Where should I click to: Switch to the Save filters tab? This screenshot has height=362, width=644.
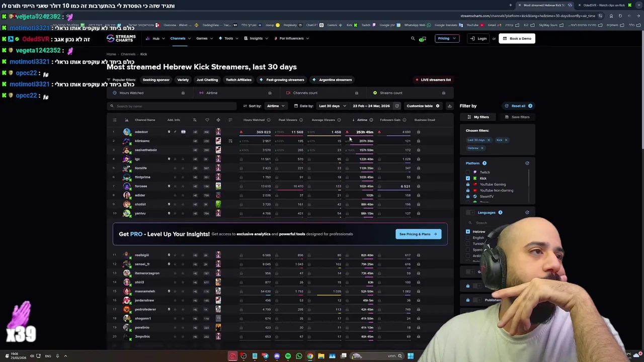517,117
